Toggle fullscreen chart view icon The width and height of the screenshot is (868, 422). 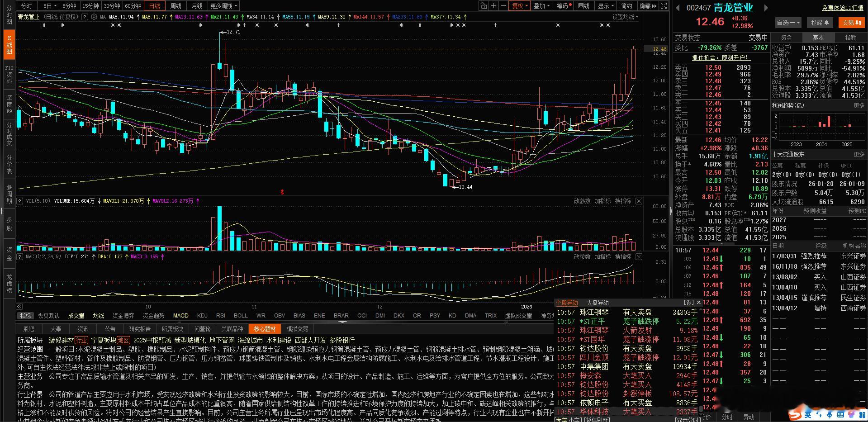[664, 6]
